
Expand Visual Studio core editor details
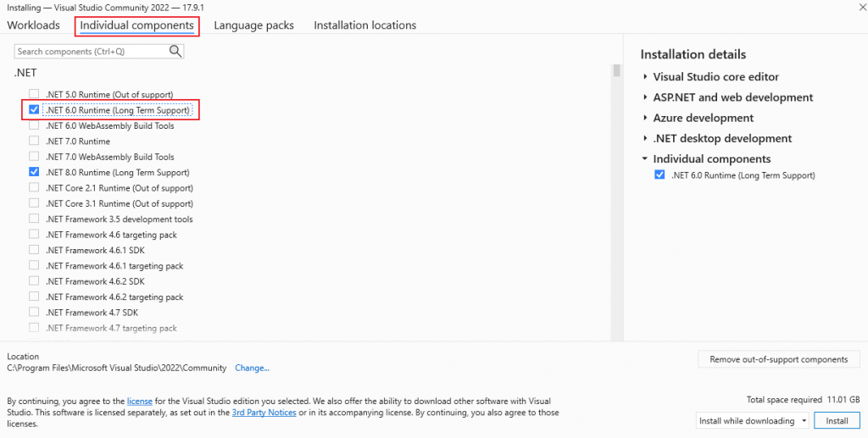645,77
